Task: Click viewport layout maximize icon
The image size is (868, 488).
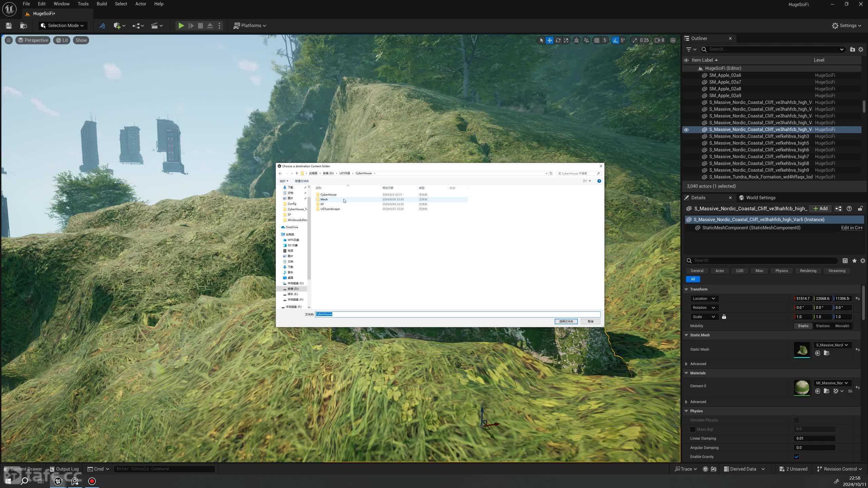Action: click(x=673, y=40)
